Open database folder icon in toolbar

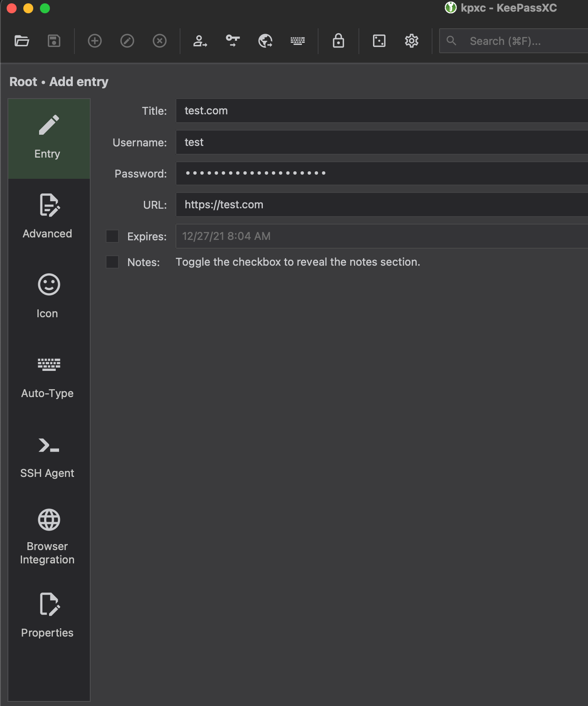pos(22,41)
